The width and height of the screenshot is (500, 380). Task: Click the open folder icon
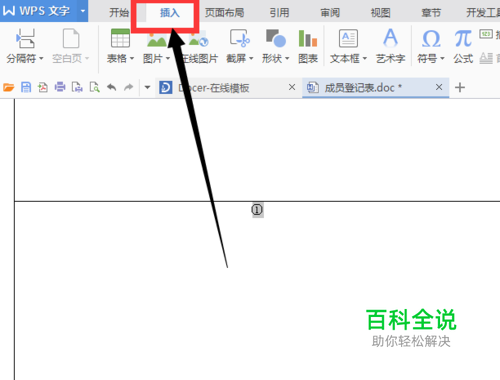click(x=8, y=88)
